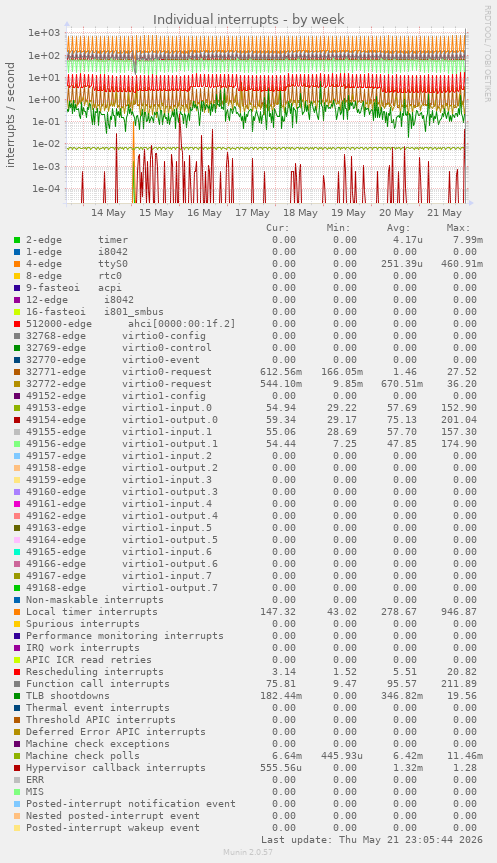Click the 21 May date axis label
497x863 pixels.
click(x=444, y=212)
